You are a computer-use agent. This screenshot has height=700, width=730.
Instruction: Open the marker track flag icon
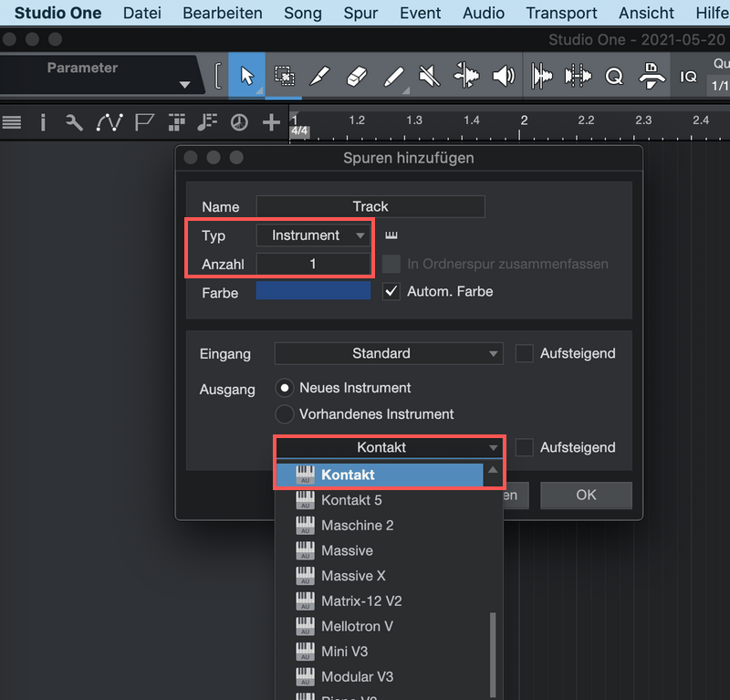point(144,122)
